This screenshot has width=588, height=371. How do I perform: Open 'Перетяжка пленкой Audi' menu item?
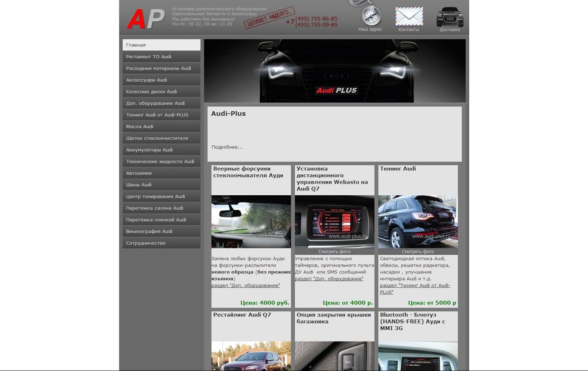coord(162,219)
